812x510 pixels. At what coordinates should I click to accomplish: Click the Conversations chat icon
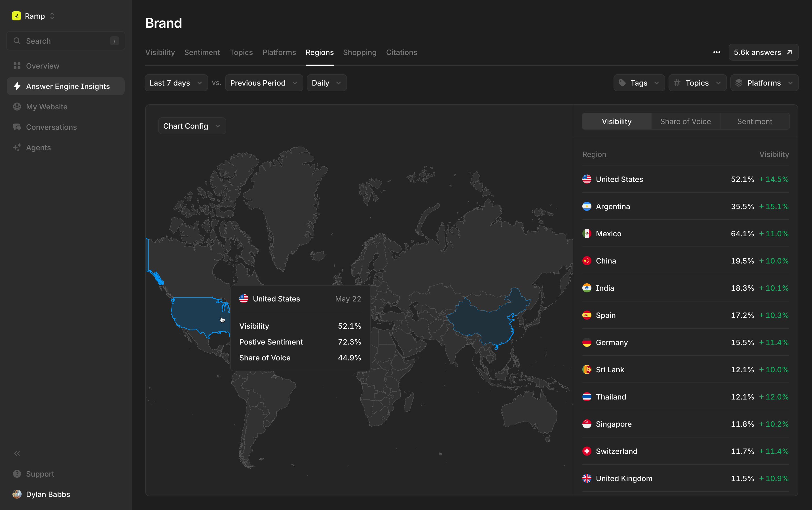(x=17, y=127)
